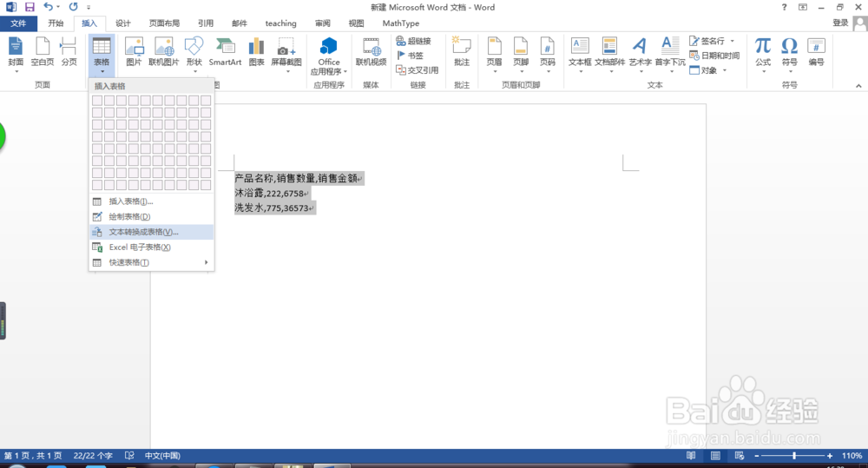Open Office apps (Office 应用程序) menu
Image resolution: width=868 pixels, height=468 pixels.
329,56
